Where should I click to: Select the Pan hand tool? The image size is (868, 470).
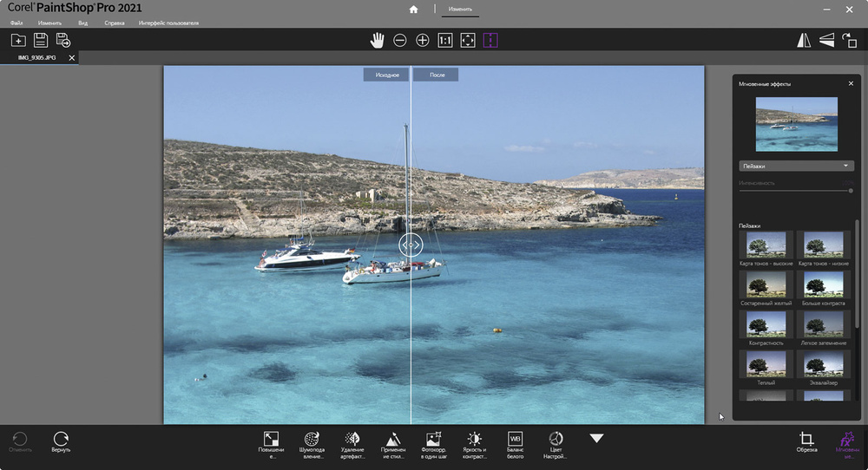pos(378,40)
